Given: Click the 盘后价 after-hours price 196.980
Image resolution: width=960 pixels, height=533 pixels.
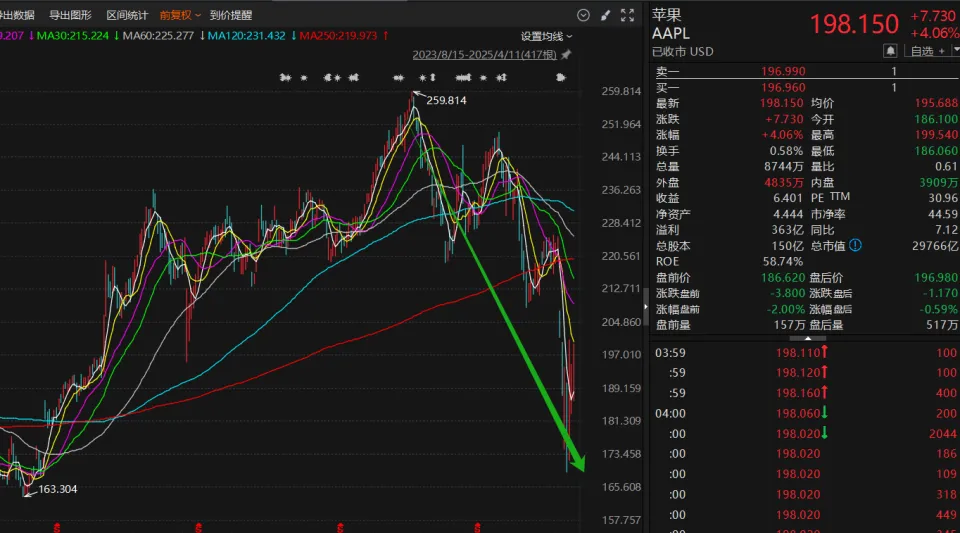Looking at the screenshot, I should pos(936,278).
